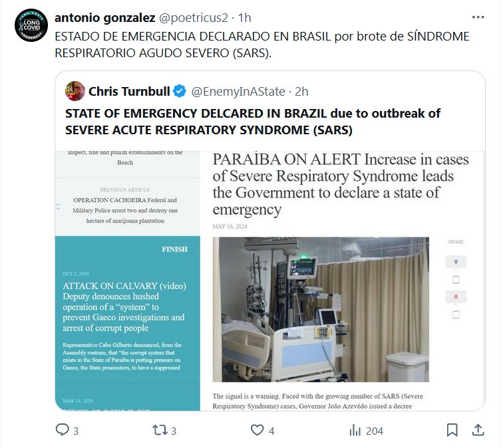Image resolution: width=503 pixels, height=448 pixels.
Task: Open antonio gonzalez Long Covid avatar
Action: point(31,25)
